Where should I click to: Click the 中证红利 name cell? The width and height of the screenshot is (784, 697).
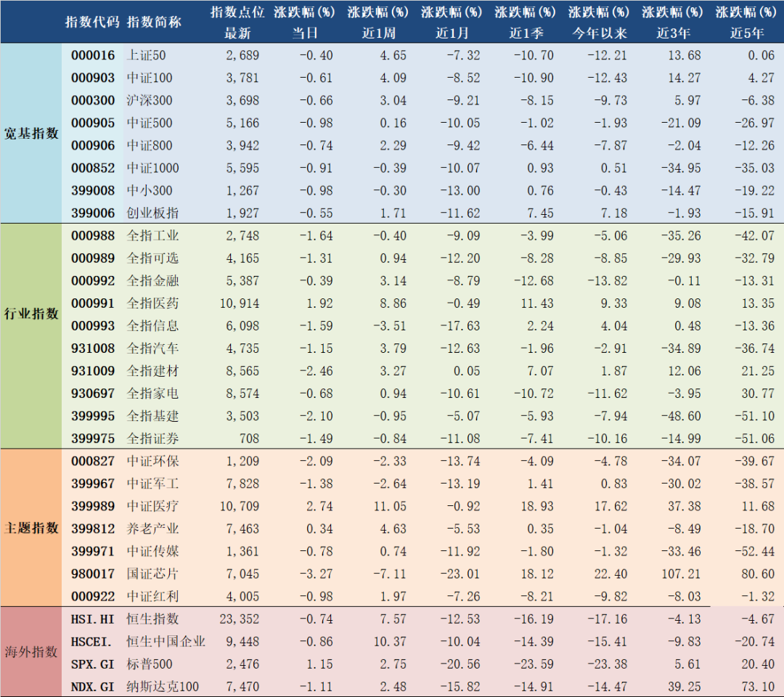(152, 597)
